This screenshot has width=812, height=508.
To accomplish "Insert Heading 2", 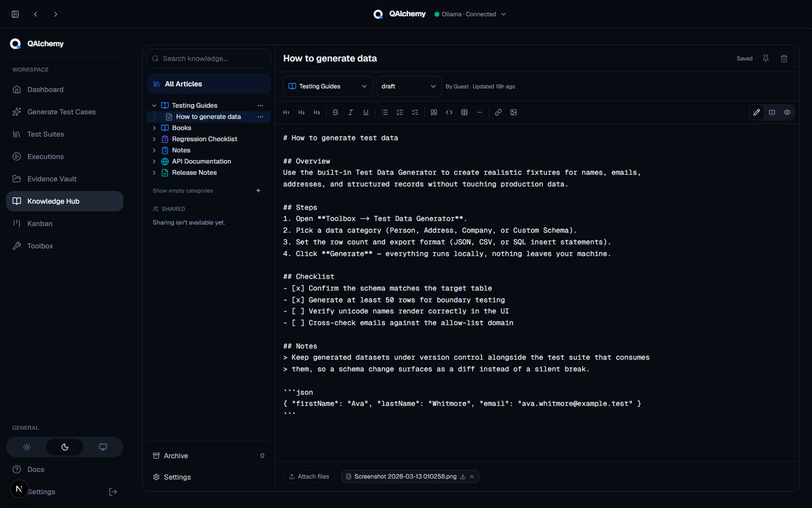I will pyautogui.click(x=301, y=112).
